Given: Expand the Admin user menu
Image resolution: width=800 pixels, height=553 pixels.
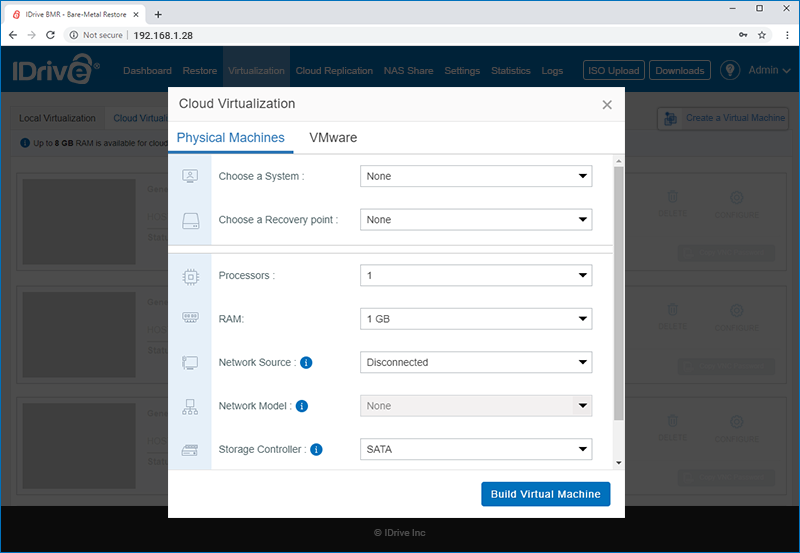Looking at the screenshot, I should [769, 70].
